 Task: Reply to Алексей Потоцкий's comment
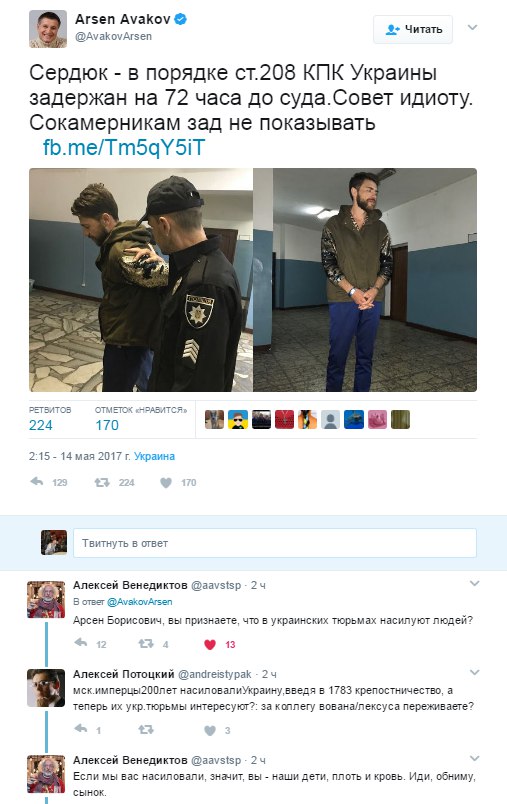pos(81,730)
